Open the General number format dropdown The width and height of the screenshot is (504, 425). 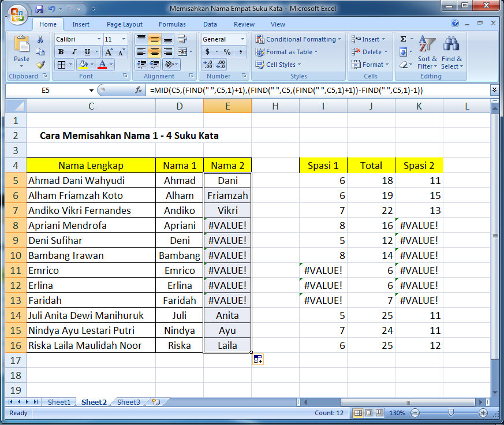pos(242,39)
